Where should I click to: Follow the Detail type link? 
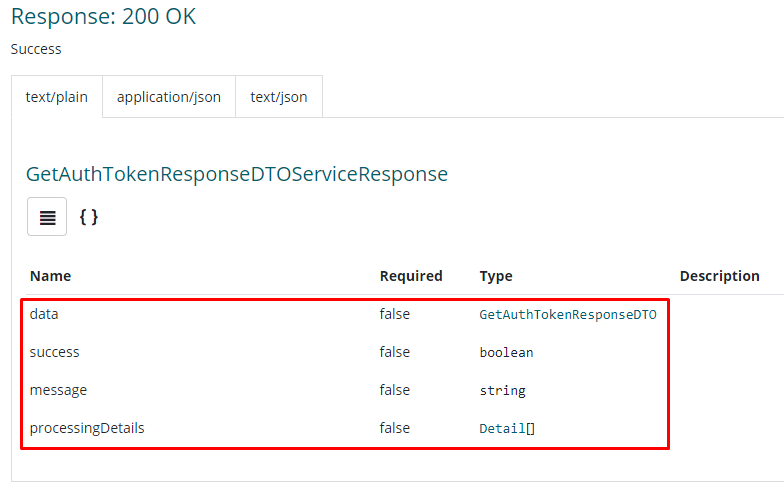(502, 429)
